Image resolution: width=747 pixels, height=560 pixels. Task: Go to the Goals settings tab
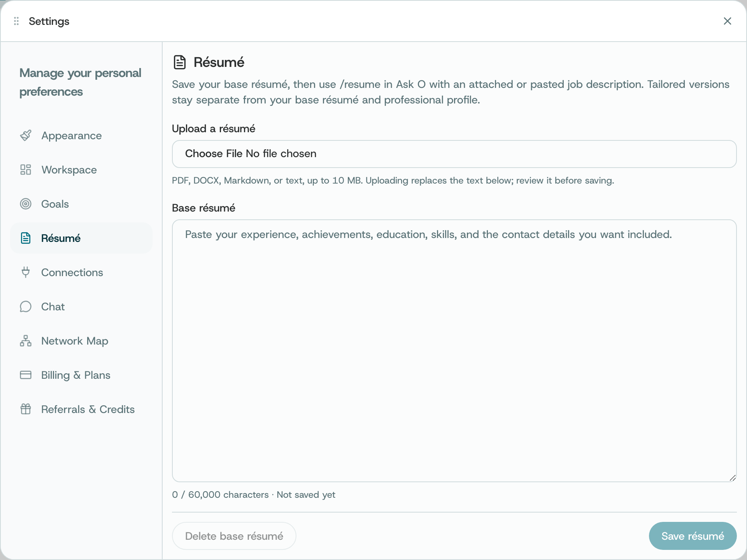81,204
